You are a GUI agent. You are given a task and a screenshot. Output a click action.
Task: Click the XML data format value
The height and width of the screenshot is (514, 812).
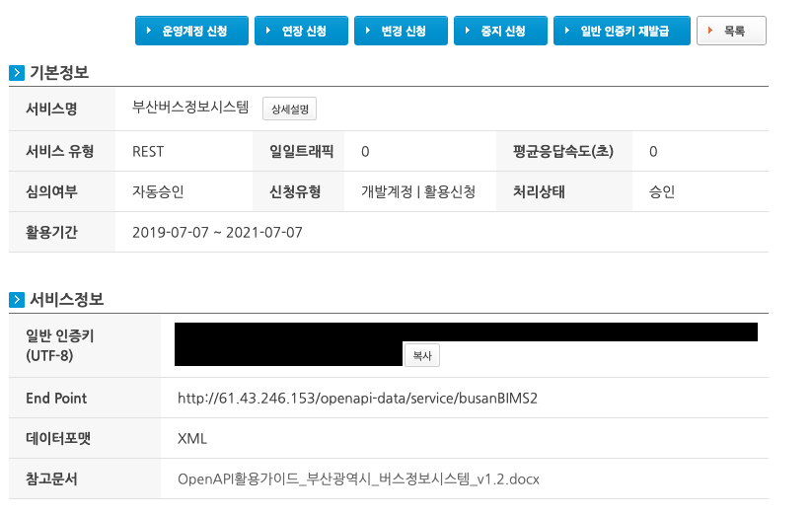192,439
